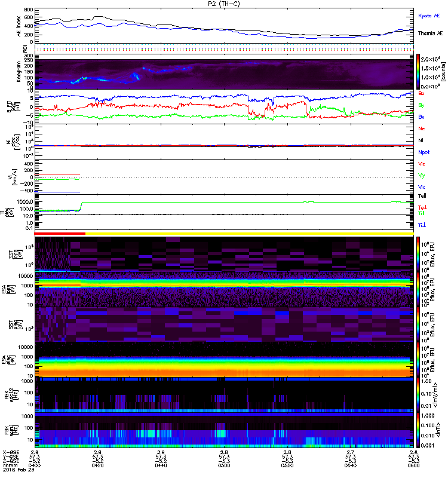Click the blue Bx legend label
This screenshot has height=478, width=448.
421,117
